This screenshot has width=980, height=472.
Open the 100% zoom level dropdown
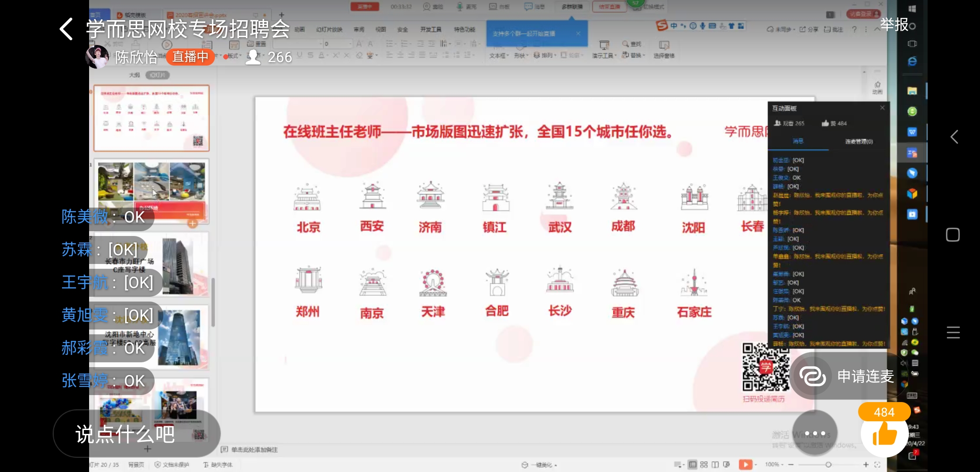(774, 465)
